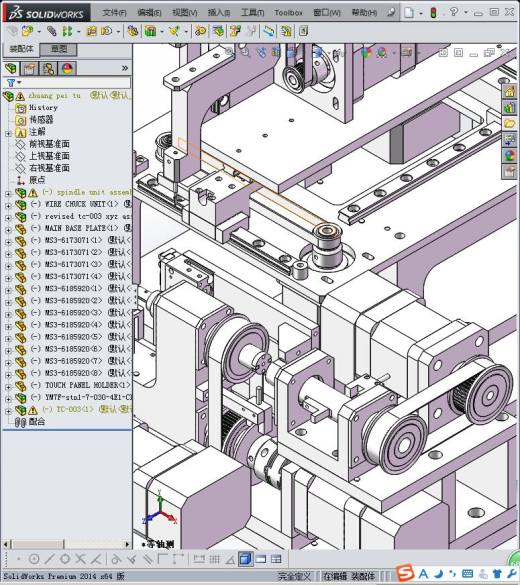Open the Toolbox menu
Image resolution: width=520 pixels, height=585 pixels.
pyautogui.click(x=288, y=13)
